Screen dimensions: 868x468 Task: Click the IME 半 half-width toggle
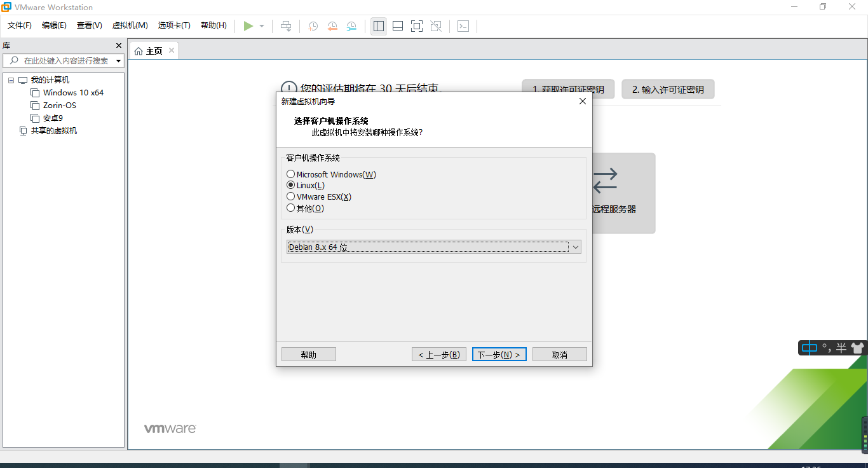tap(841, 348)
